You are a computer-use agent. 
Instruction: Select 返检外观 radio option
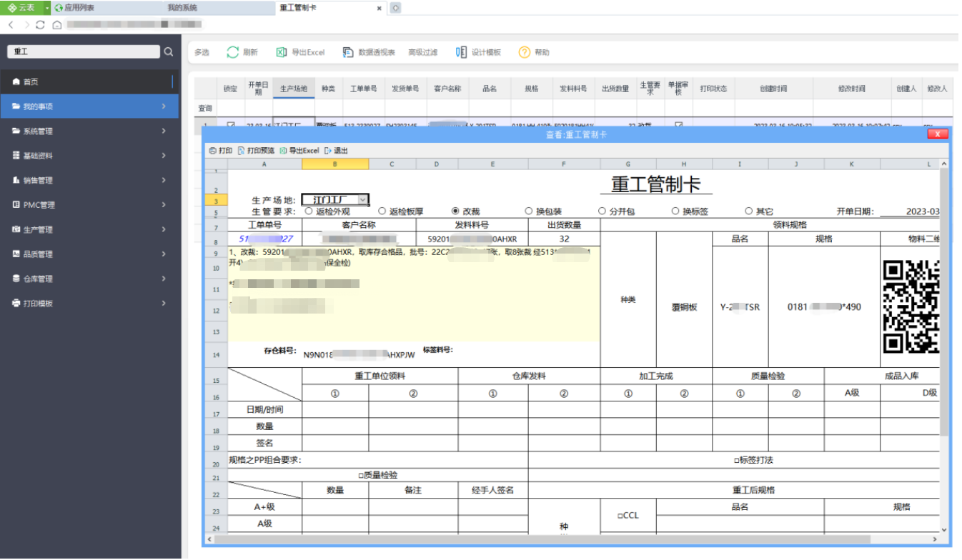point(308,211)
